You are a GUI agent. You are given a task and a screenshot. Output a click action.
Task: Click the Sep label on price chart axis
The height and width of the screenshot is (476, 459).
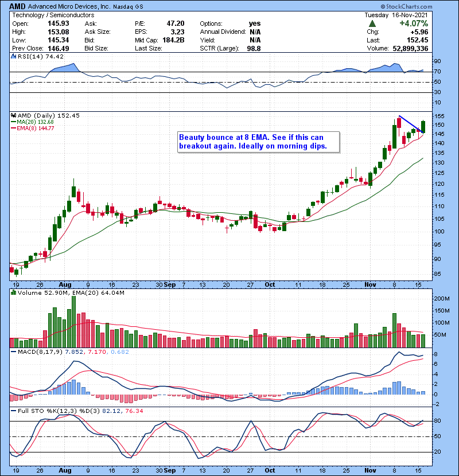click(x=170, y=284)
